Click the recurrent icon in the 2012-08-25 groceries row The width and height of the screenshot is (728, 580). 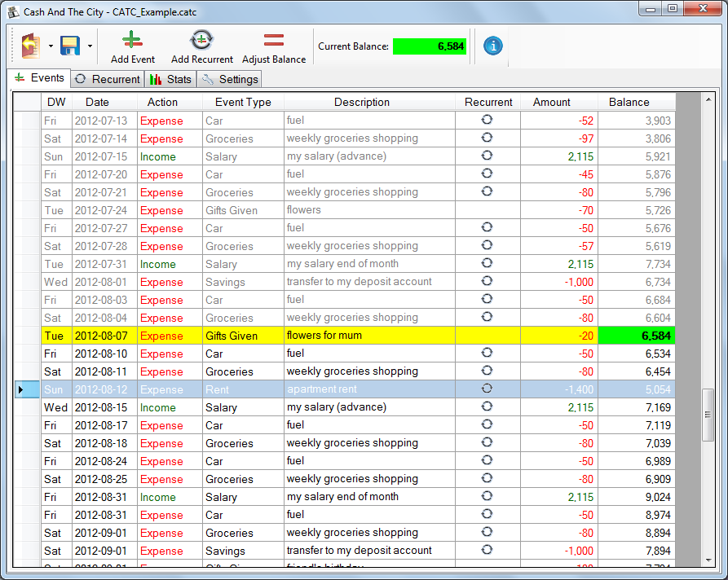[x=487, y=478]
